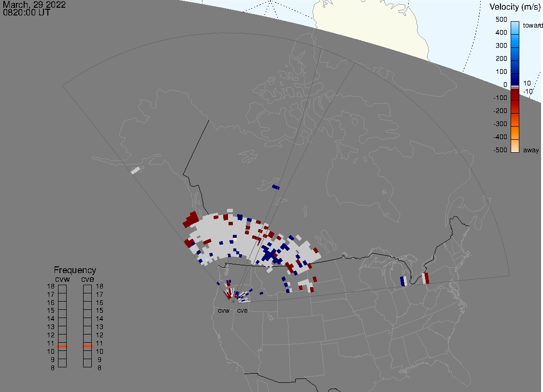543x392 pixels.
Task: Click the 300 tick label on velocity scale
Action: (x=501, y=46)
